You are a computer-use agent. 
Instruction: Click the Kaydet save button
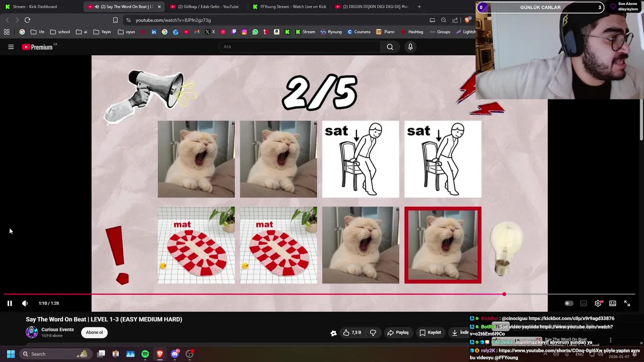430,332
